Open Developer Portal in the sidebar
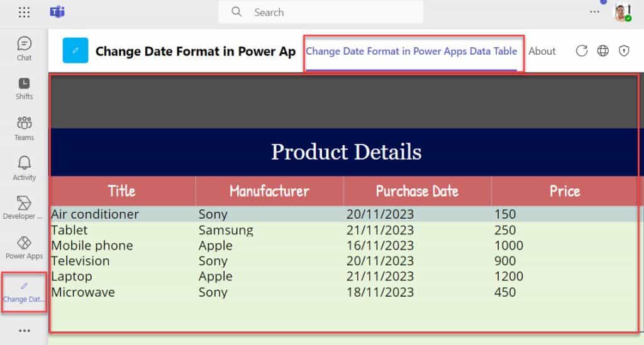 23,207
